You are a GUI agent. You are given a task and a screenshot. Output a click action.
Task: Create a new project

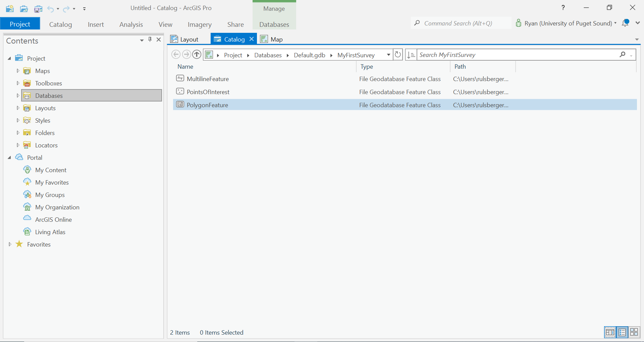coord(10,9)
